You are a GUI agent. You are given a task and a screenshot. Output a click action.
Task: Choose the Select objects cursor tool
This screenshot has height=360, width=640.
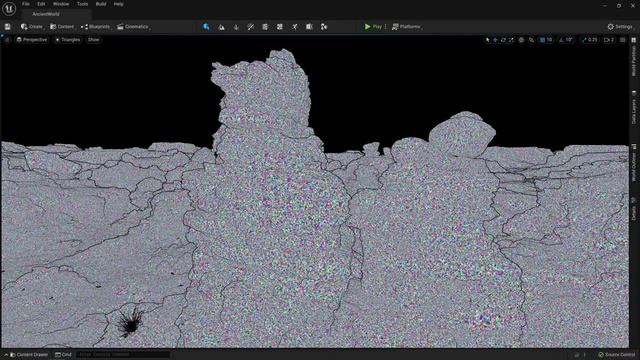tap(487, 40)
